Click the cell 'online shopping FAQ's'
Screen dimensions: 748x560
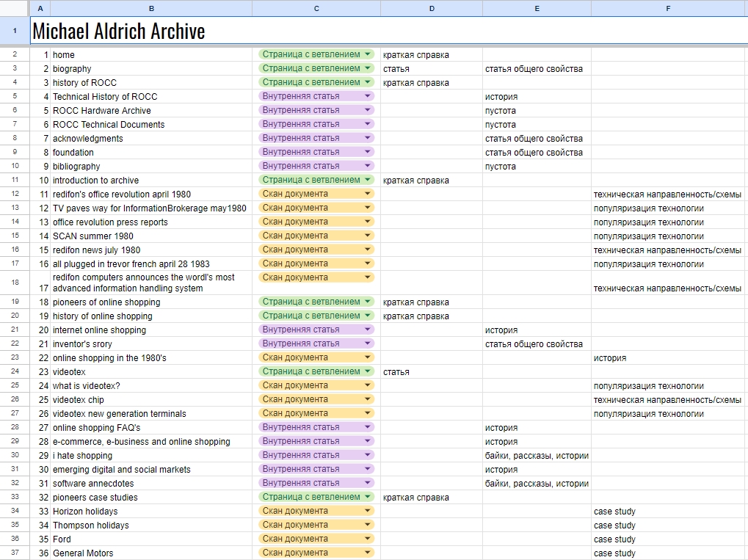point(151,427)
